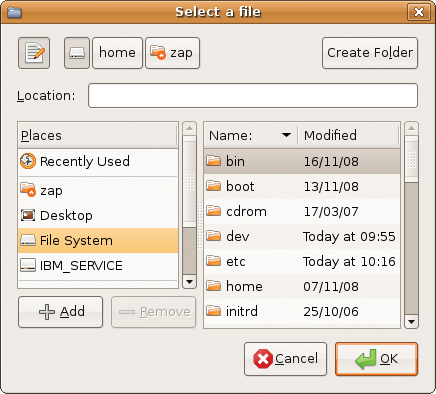Go to the home path button
Screen dimensions: 436x394
(117, 53)
